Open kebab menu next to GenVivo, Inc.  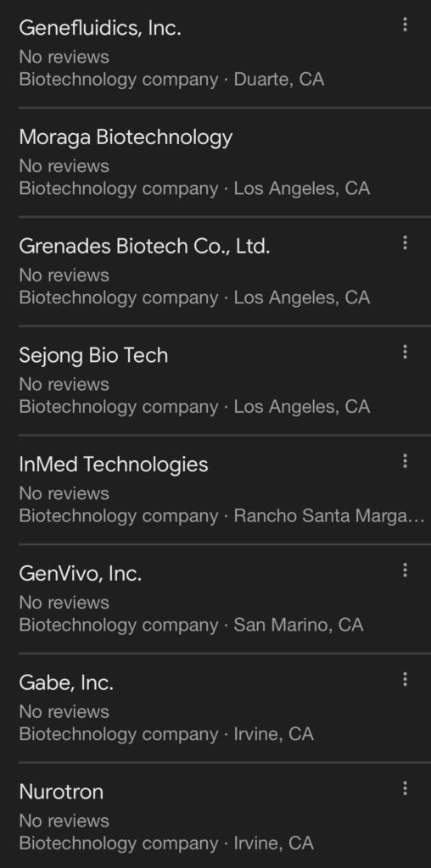pyautogui.click(x=405, y=570)
